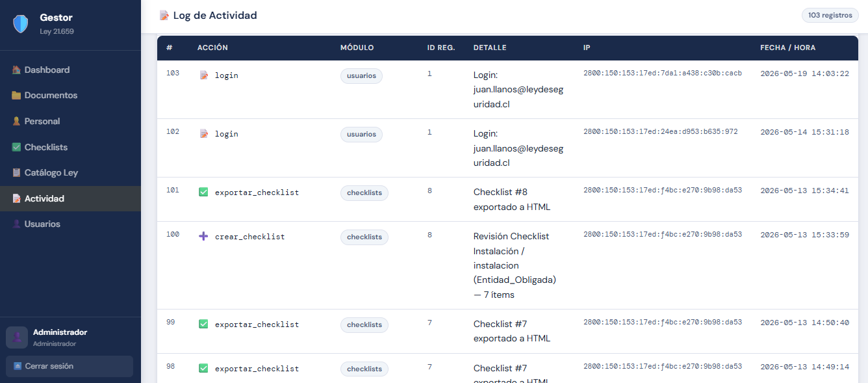Click row number 100

pyautogui.click(x=173, y=235)
